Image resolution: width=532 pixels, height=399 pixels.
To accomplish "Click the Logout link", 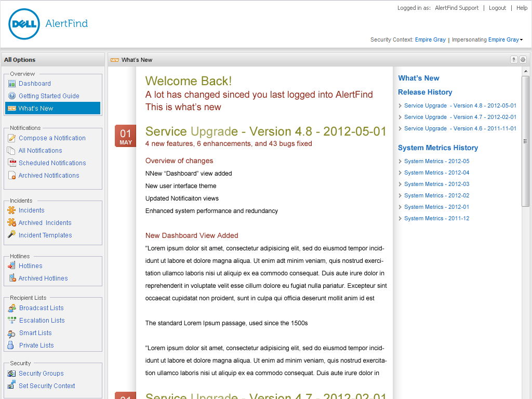I will point(497,8).
